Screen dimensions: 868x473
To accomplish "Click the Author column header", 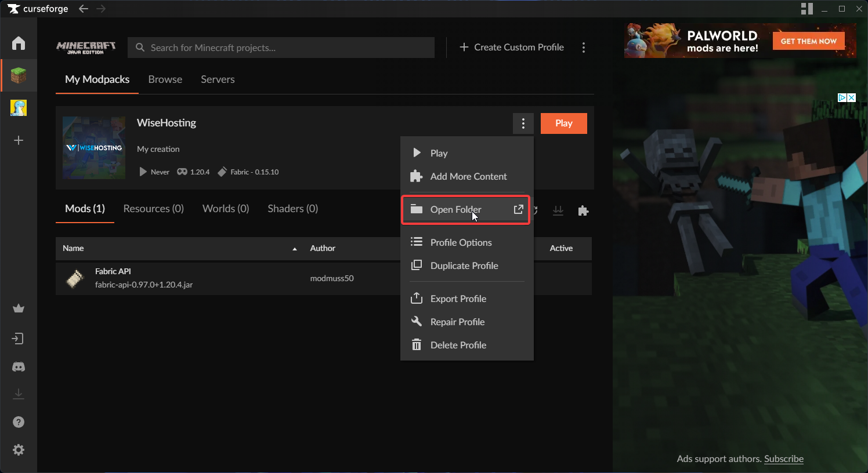I will pyautogui.click(x=323, y=248).
